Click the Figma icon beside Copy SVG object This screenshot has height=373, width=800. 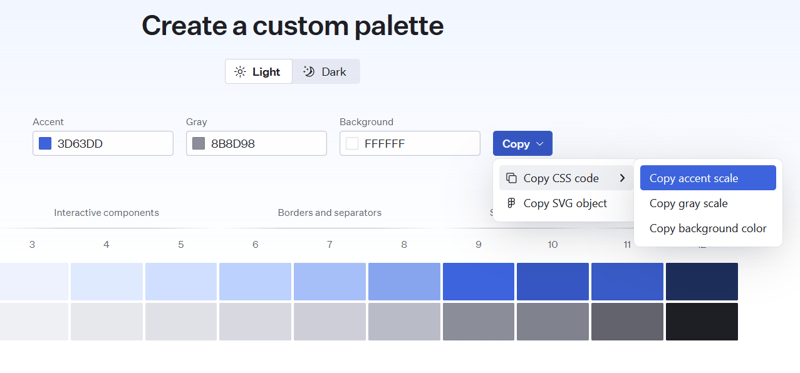(511, 203)
